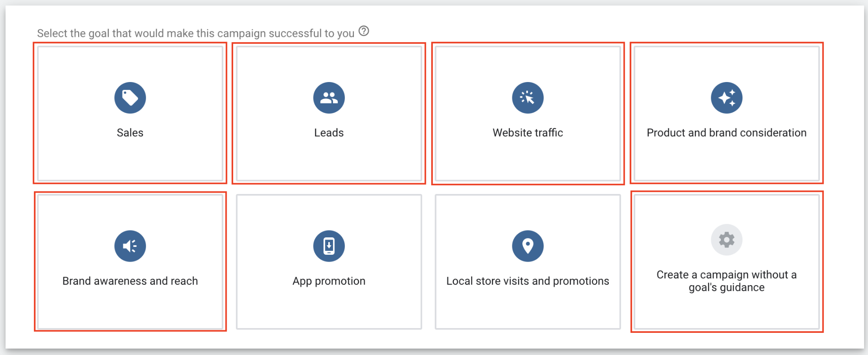The height and width of the screenshot is (355, 868).
Task: Click the App promotion phone download icon
Action: tap(329, 246)
